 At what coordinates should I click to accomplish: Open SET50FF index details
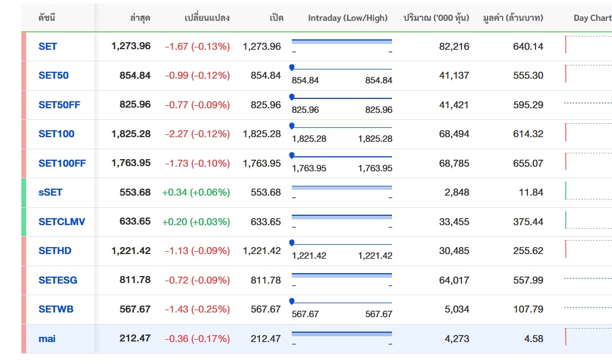[x=59, y=105]
